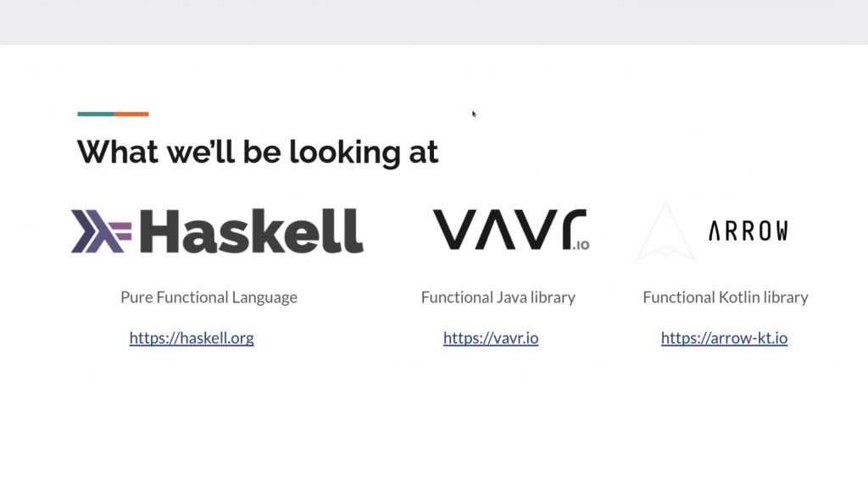The width and height of the screenshot is (868, 488).
Task: Click the Functional Kotlin library caption
Action: tap(726, 297)
